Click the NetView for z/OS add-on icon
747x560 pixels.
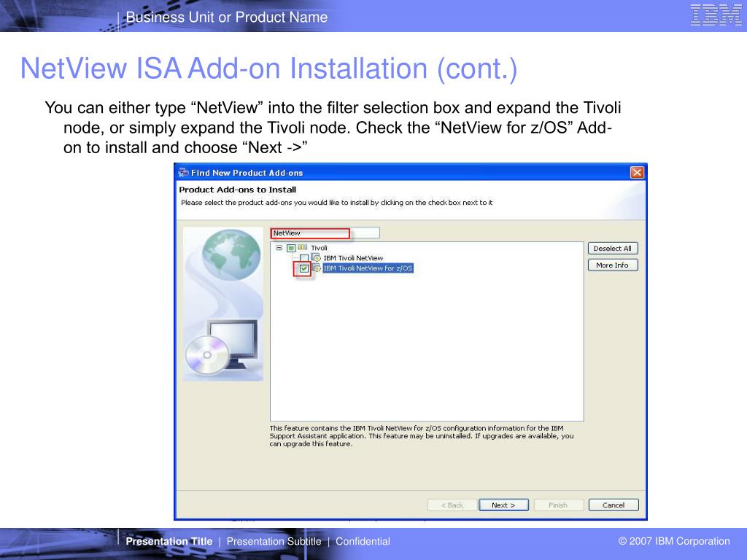[x=316, y=268]
